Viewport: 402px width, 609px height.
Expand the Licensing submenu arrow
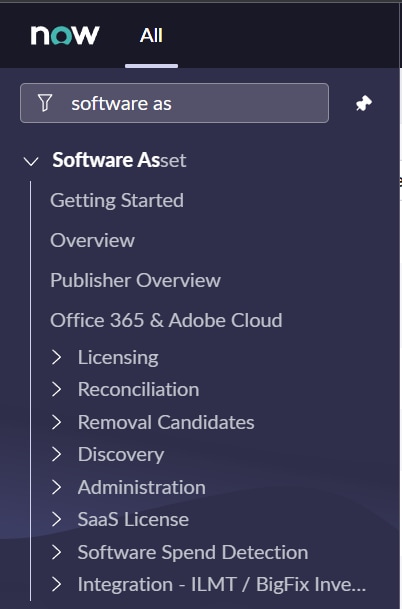(x=57, y=357)
